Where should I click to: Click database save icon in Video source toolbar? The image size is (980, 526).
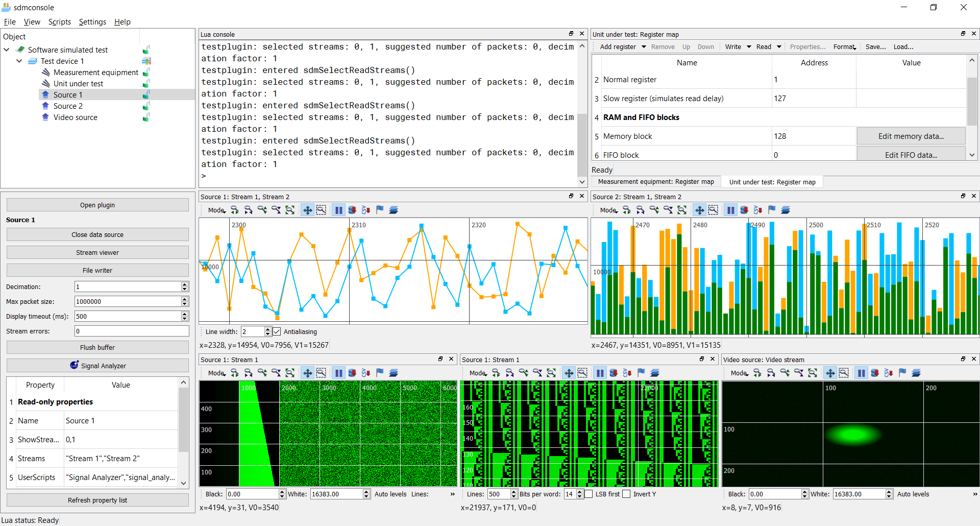coord(875,373)
